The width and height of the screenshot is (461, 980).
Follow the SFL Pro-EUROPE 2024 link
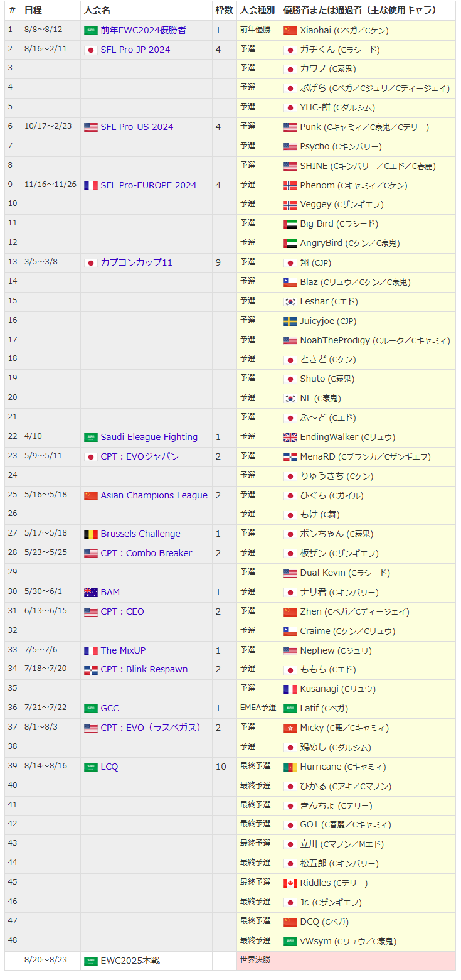(x=149, y=185)
